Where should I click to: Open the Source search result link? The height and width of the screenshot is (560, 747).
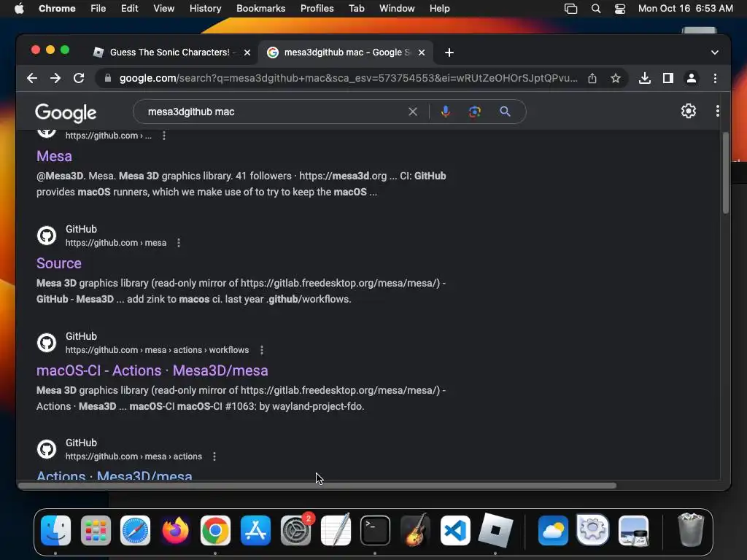[x=59, y=263]
